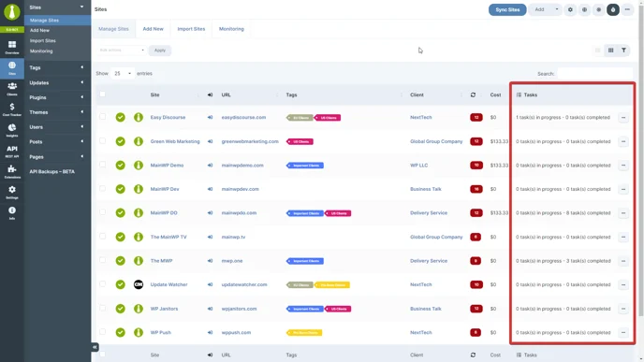The image size is (644, 362).
Task: Expand the Themes sidebar menu
Action: click(x=57, y=112)
